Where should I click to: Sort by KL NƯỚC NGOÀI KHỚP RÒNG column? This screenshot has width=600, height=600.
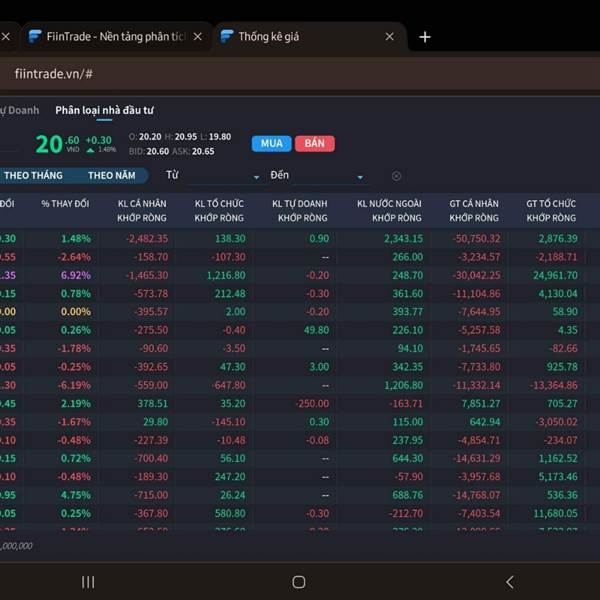(x=389, y=210)
